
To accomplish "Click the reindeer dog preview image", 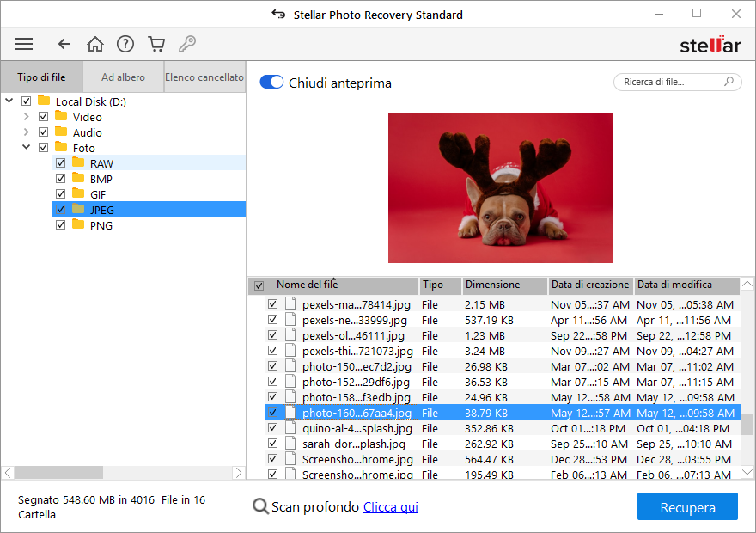I will click(x=501, y=187).
